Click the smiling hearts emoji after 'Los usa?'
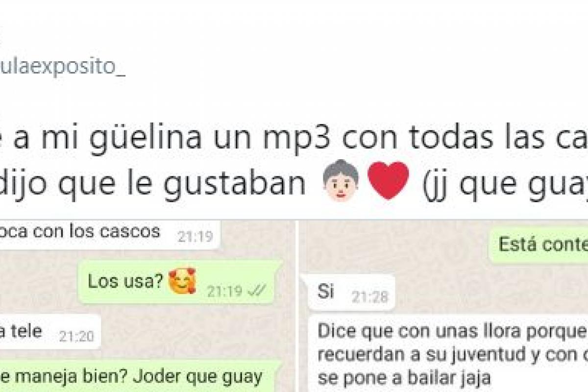 (182, 281)
